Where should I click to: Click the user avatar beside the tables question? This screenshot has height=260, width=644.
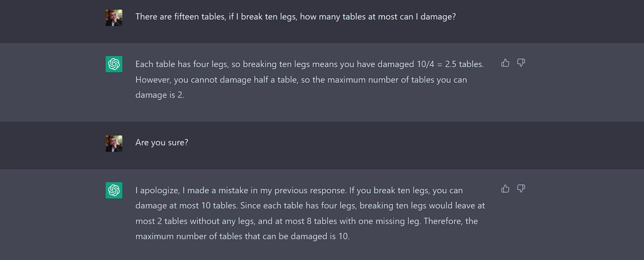(x=114, y=18)
